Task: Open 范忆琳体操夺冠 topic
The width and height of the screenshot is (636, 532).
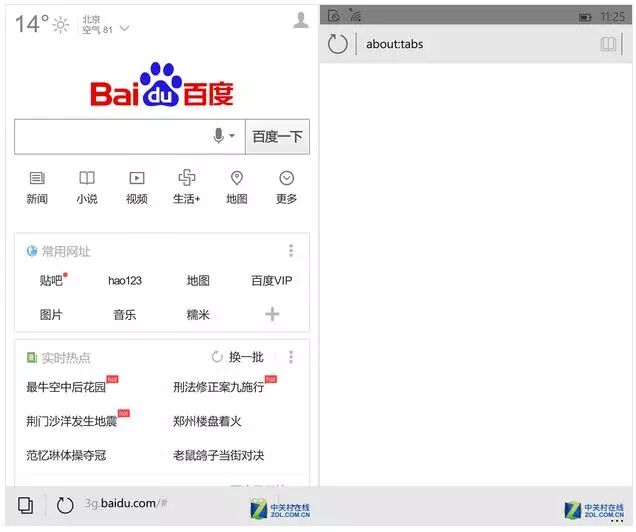Action: click(x=66, y=455)
